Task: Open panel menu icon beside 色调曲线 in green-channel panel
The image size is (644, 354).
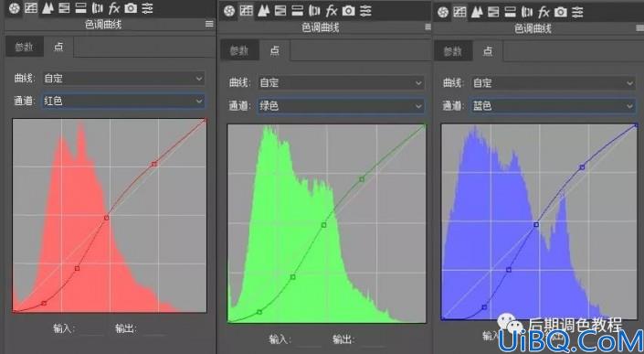Action: coord(428,27)
